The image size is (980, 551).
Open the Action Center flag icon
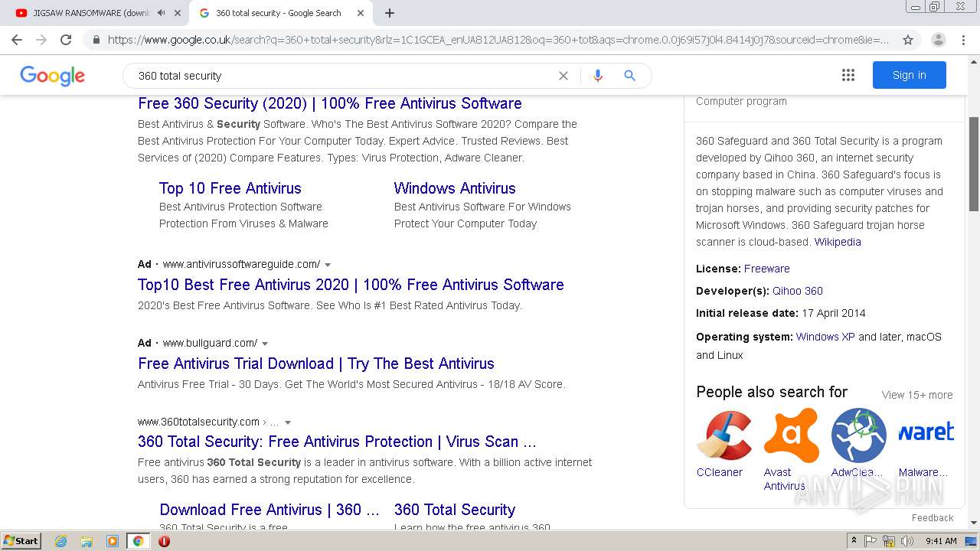(871, 541)
